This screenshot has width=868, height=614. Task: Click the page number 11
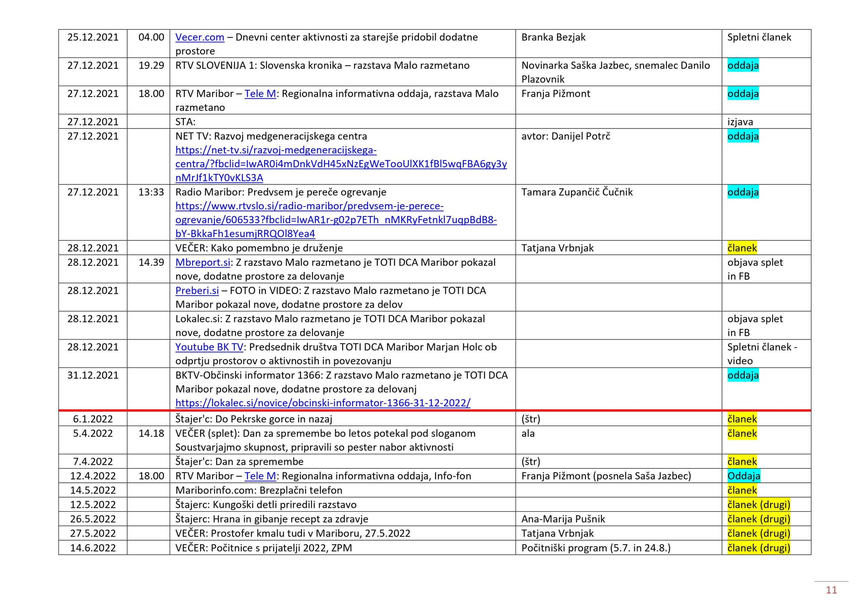click(x=831, y=590)
